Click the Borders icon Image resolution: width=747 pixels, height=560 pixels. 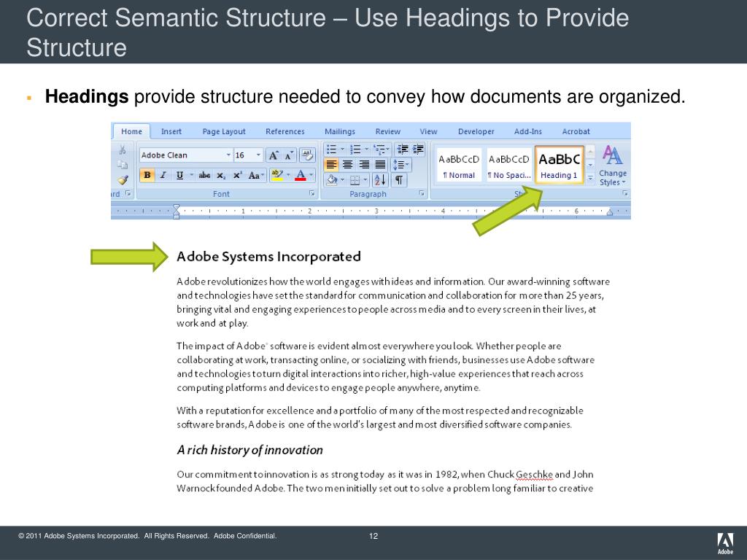[355, 180]
